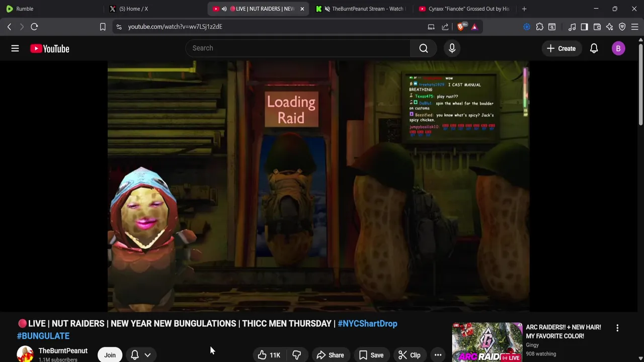Open options for ARC RAIDERS recommended video

617,328
